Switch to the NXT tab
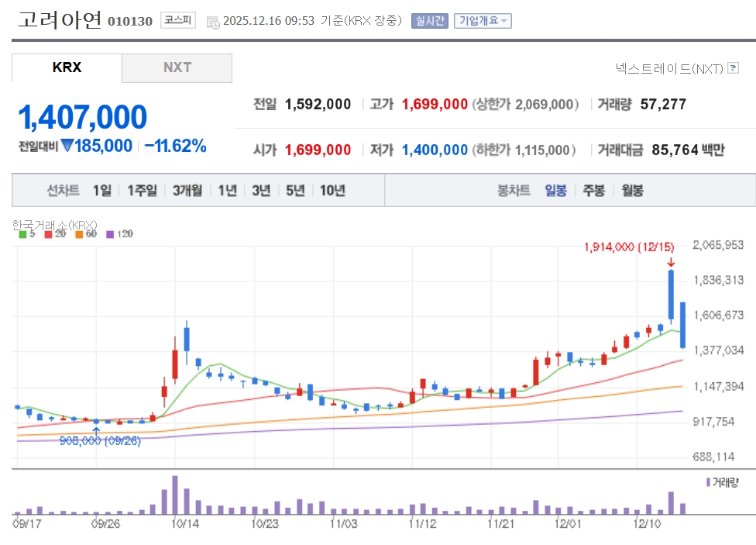The height and width of the screenshot is (545, 756). (177, 67)
